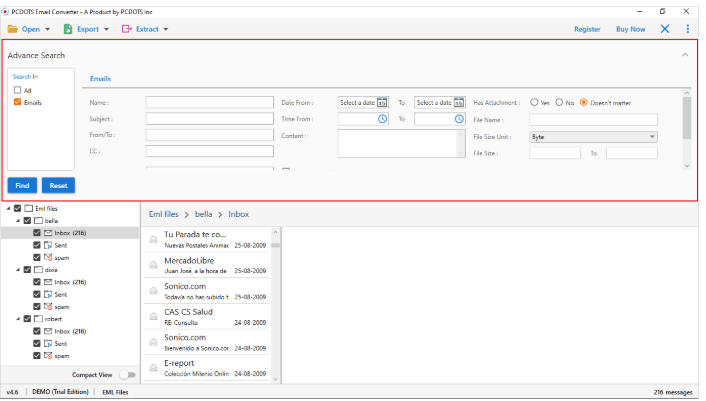Click the Eml files root folder icon
The image size is (706, 401).
29,208
